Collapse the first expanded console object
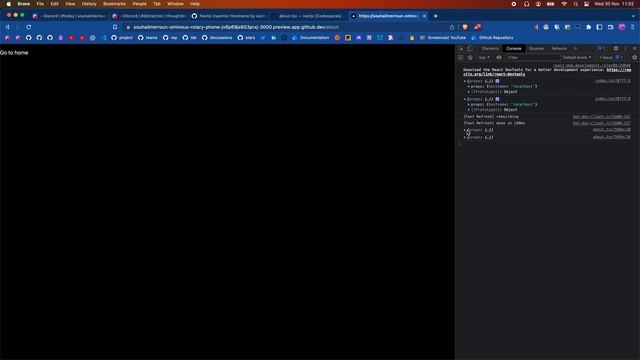 (x=465, y=81)
